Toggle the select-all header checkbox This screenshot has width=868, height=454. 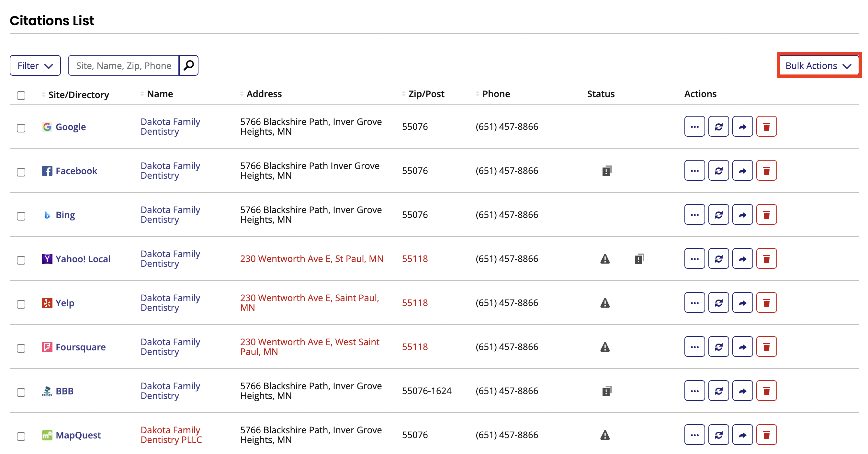pyautogui.click(x=21, y=96)
